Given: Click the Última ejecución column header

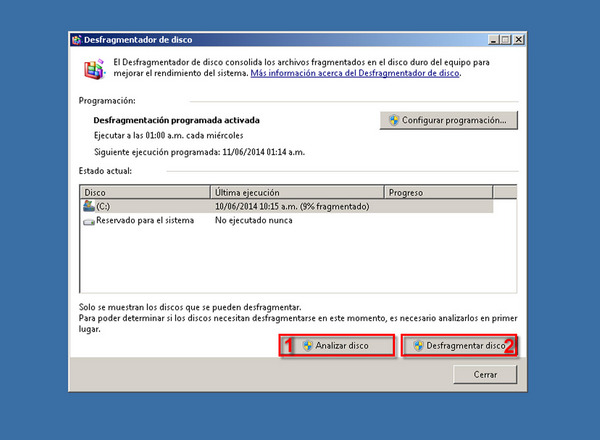Looking at the screenshot, I should click(297, 191).
